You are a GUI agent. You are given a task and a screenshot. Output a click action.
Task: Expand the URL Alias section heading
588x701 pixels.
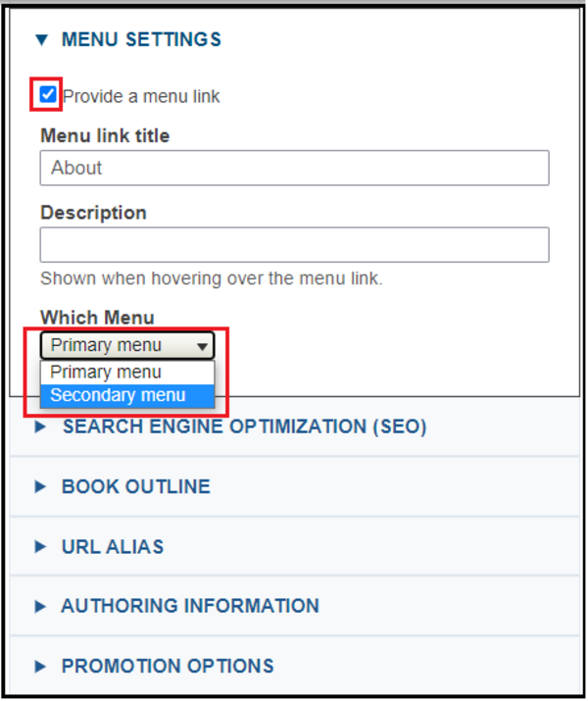(x=113, y=546)
